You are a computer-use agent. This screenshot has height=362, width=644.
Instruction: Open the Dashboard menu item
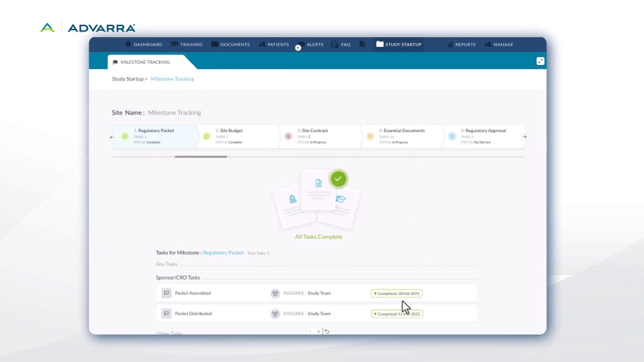click(x=144, y=44)
